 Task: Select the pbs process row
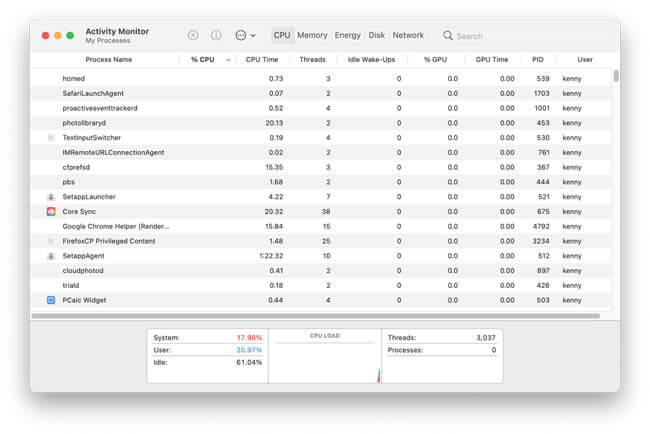pos(321,182)
